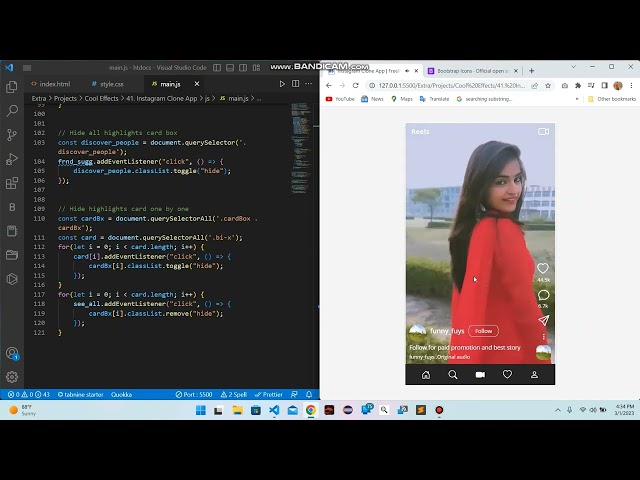Select the Projects breadcrumb segment
The width and height of the screenshot is (640, 480).
pyautogui.click(x=65, y=98)
